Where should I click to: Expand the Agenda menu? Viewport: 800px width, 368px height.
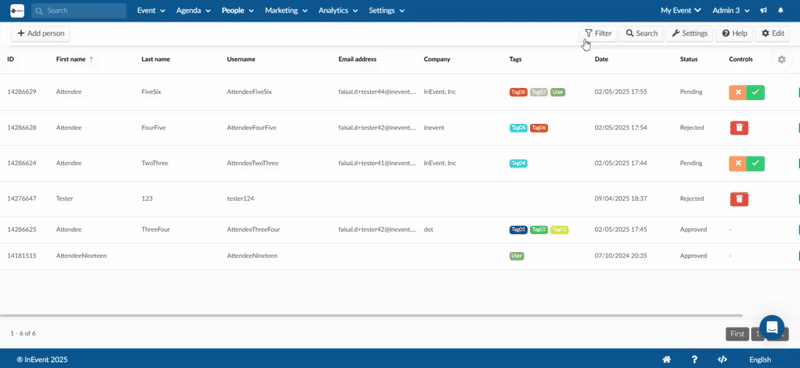(x=193, y=10)
